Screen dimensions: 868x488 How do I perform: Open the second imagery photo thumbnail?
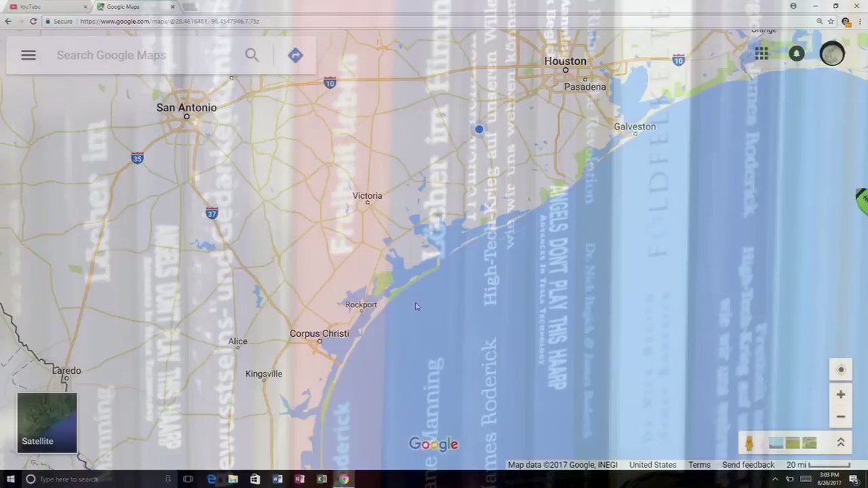pos(793,442)
